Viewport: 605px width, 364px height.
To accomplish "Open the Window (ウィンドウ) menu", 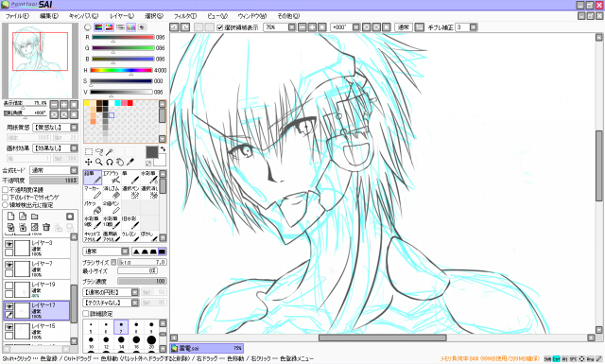I will [252, 16].
